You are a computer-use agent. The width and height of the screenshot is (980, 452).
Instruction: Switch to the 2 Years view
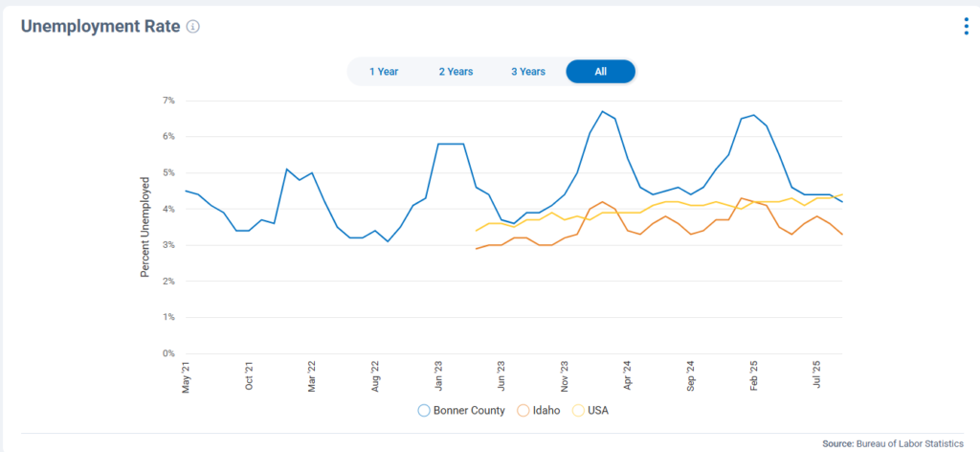coord(456,72)
